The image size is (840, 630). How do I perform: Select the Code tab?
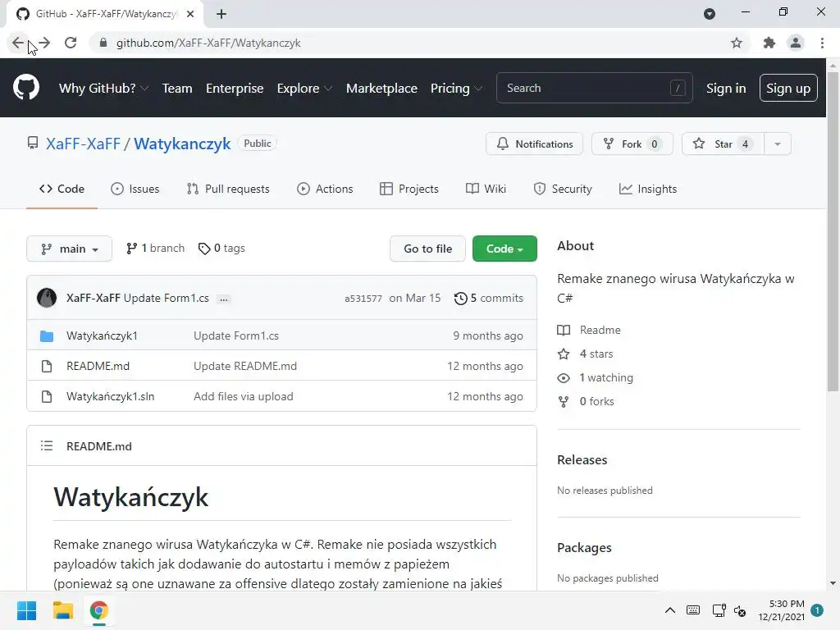(62, 189)
